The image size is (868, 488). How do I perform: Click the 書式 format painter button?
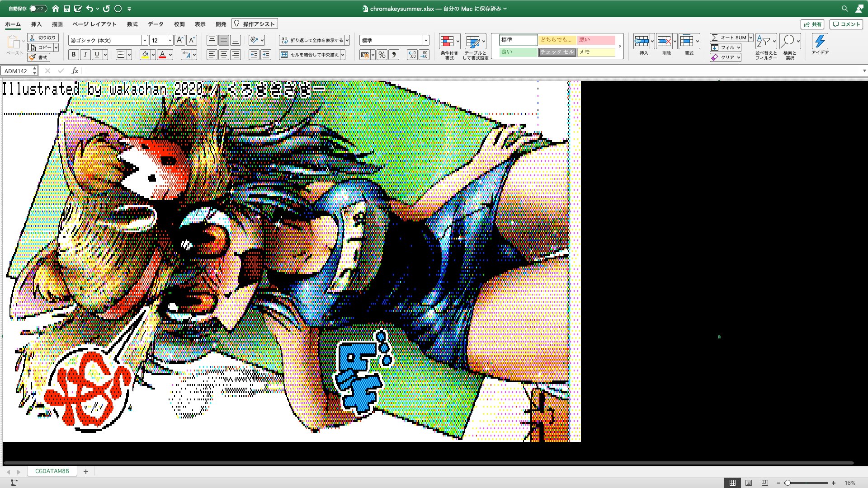click(x=38, y=57)
